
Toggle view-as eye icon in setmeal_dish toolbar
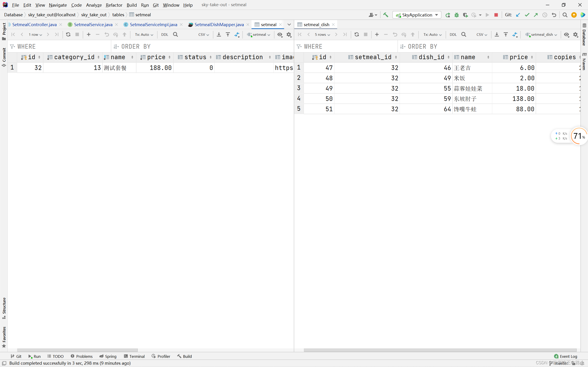pos(566,34)
